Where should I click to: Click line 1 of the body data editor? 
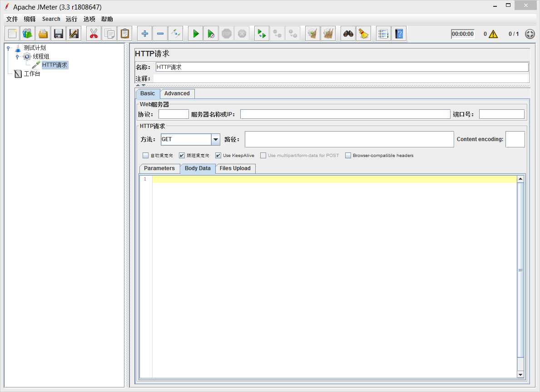(334, 179)
